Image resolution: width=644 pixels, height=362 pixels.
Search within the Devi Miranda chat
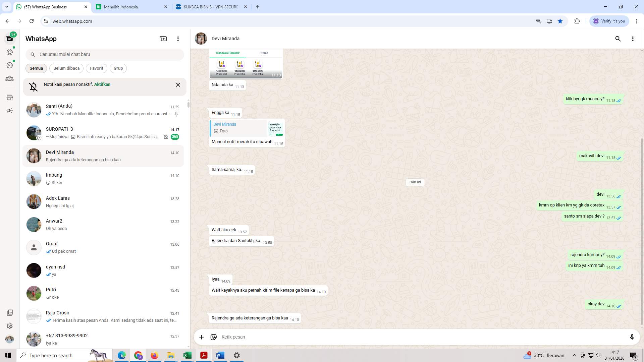click(x=618, y=39)
